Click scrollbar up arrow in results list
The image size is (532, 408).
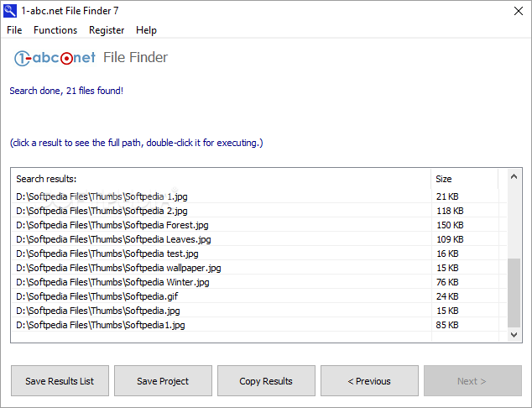click(514, 176)
